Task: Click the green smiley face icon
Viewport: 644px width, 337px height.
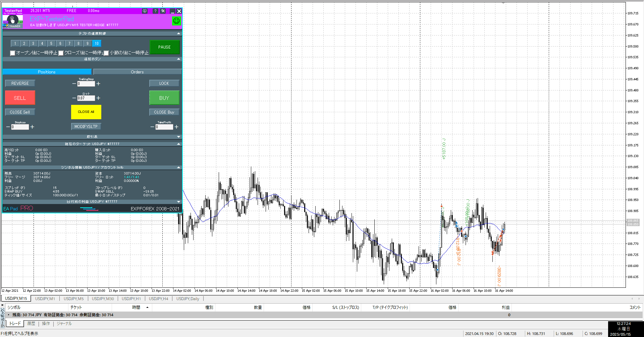Action: tap(176, 21)
